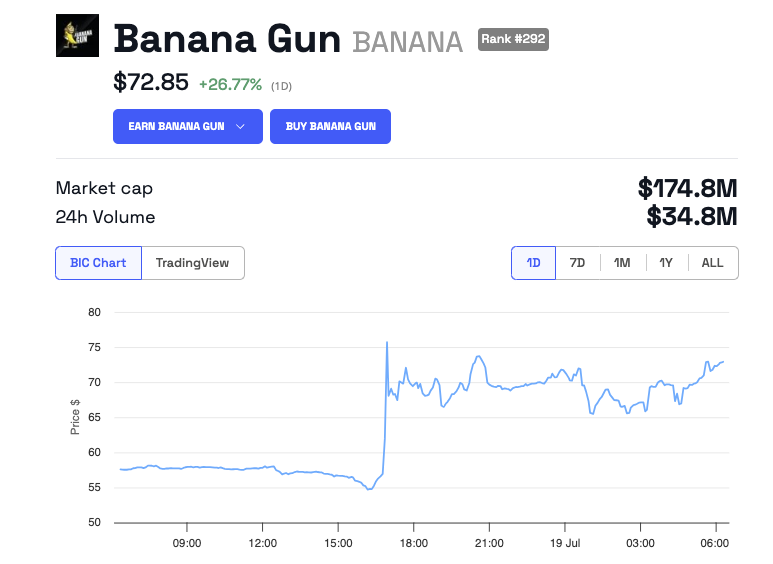Select the 1D time range
The height and width of the screenshot is (564, 773).
pos(533,263)
